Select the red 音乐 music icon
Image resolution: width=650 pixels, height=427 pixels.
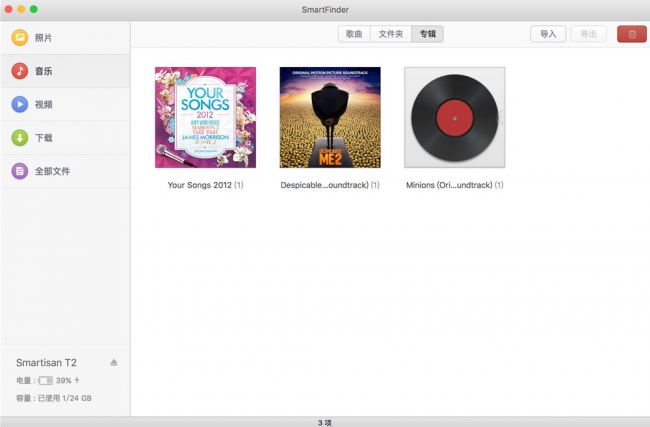click(19, 71)
